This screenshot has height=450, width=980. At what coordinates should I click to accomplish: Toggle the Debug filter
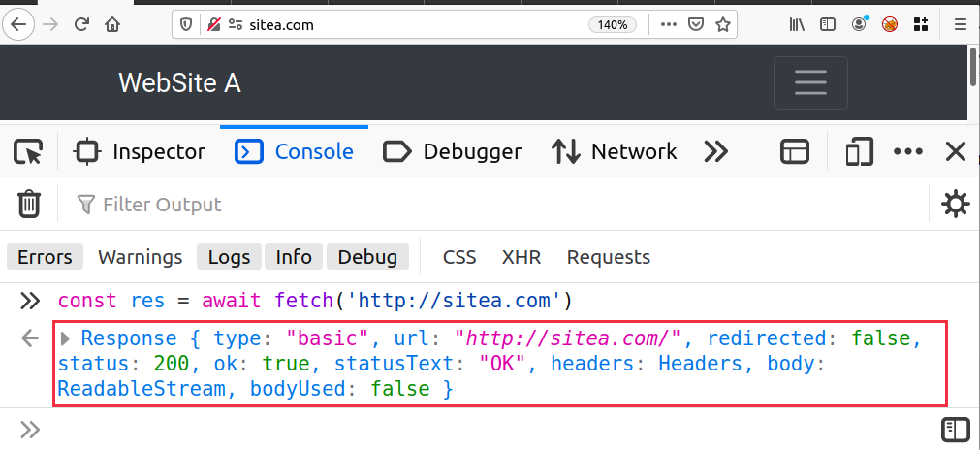click(367, 257)
